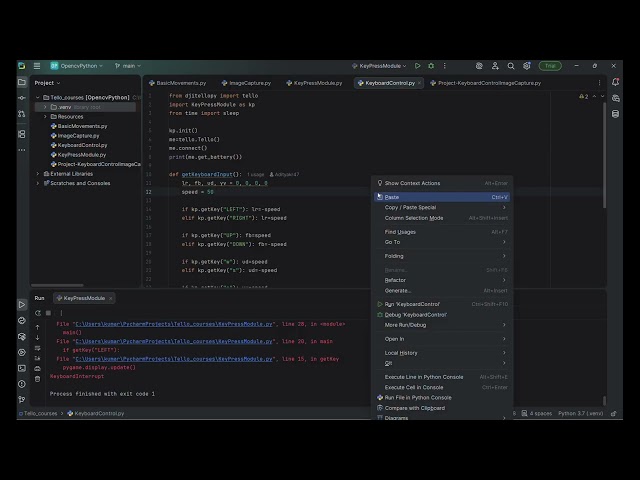
Task: Switch to BasicMovements.py tab
Action: point(178,83)
